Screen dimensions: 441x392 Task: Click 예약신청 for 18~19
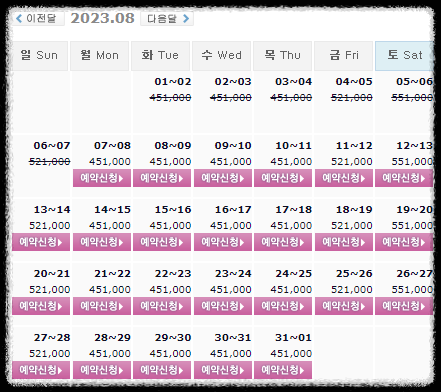pos(344,242)
